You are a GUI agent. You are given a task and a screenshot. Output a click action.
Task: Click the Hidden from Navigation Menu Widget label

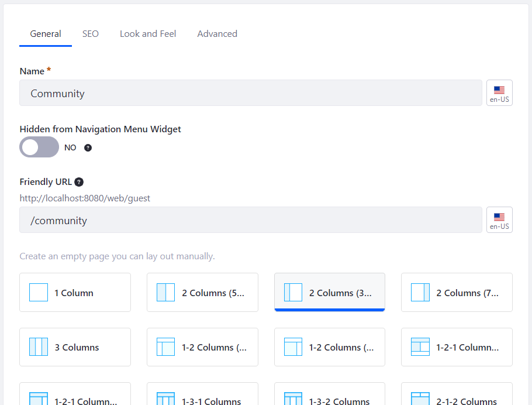(x=101, y=129)
